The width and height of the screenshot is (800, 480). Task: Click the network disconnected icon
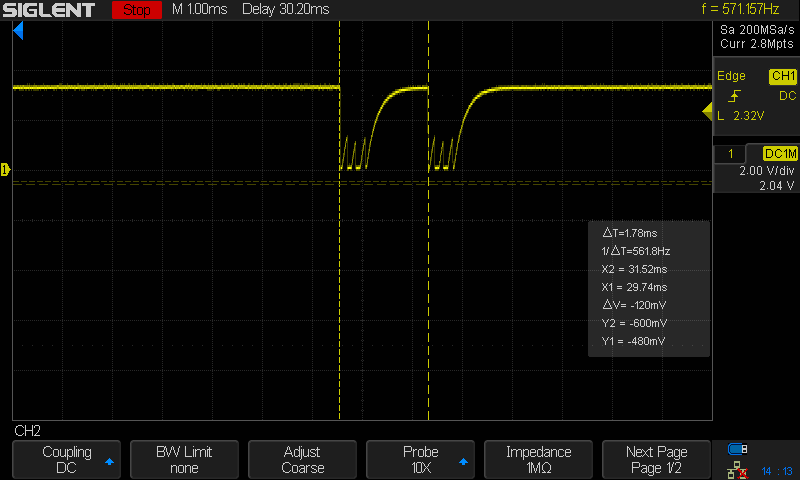pyautogui.click(x=737, y=470)
